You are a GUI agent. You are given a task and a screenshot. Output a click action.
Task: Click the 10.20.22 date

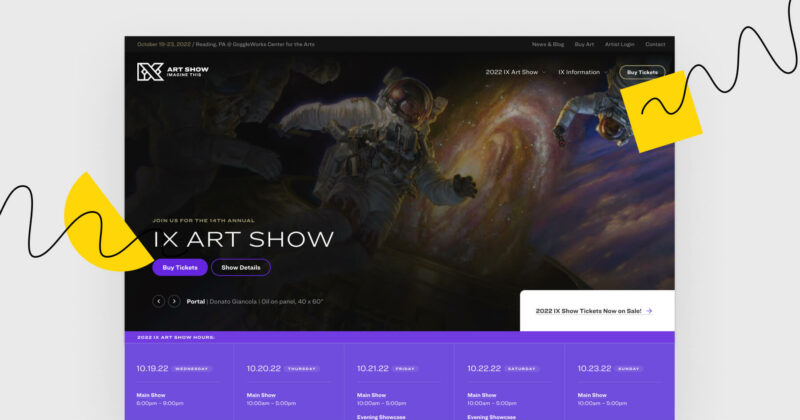pos(263,368)
